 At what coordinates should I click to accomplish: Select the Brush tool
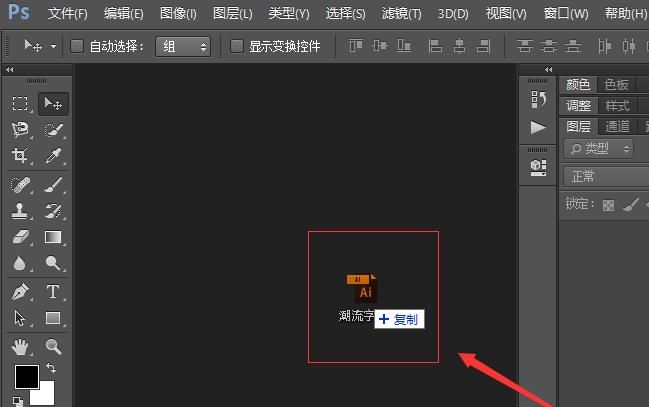coord(53,185)
